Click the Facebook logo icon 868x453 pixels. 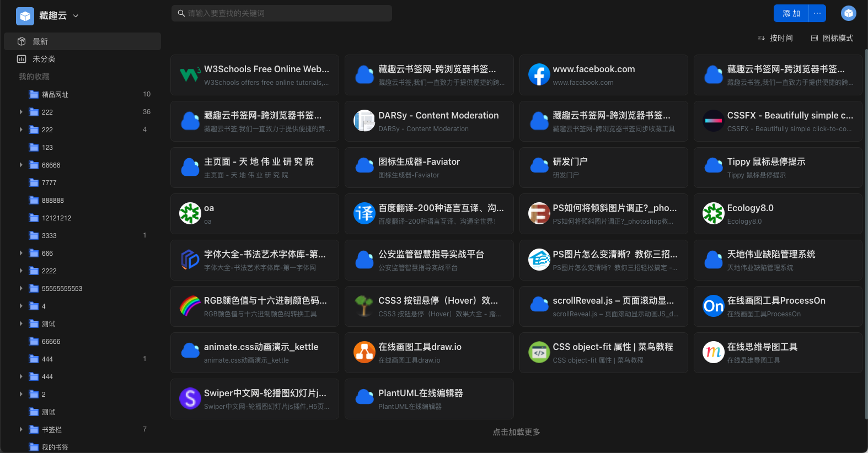pos(539,74)
